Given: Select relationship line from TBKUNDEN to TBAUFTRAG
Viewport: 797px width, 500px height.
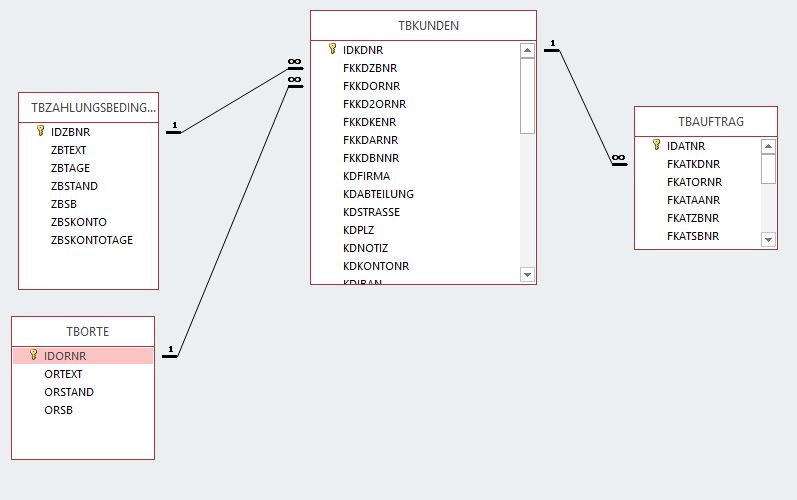Looking at the screenshot, I should pyautogui.click(x=585, y=107).
